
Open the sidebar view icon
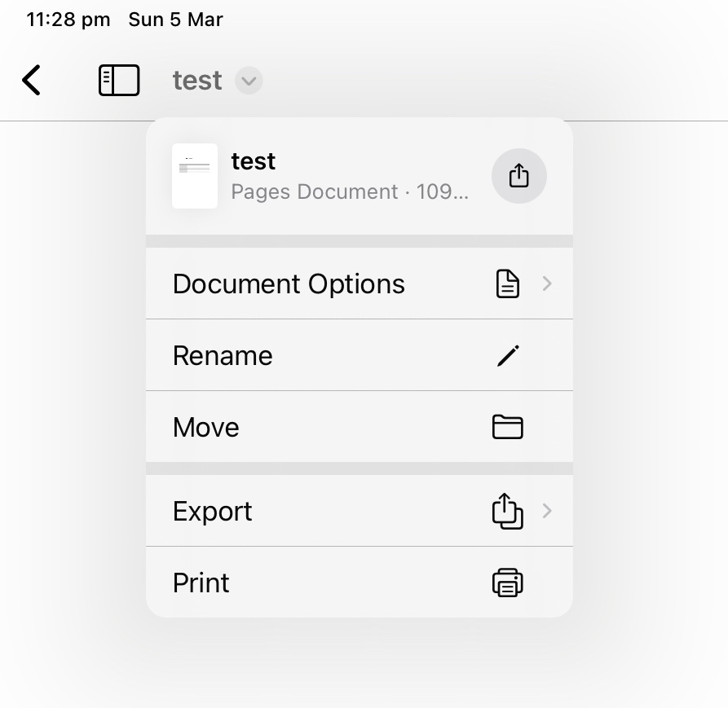tap(119, 80)
